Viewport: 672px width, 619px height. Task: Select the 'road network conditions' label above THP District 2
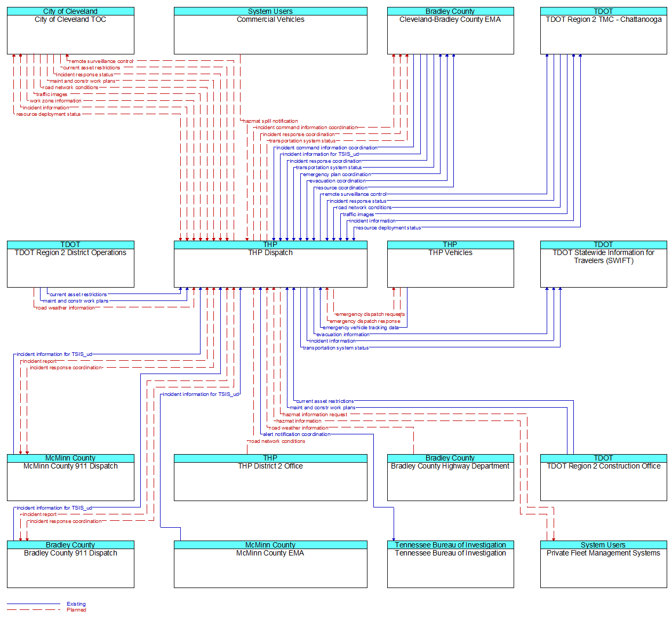[x=277, y=441]
